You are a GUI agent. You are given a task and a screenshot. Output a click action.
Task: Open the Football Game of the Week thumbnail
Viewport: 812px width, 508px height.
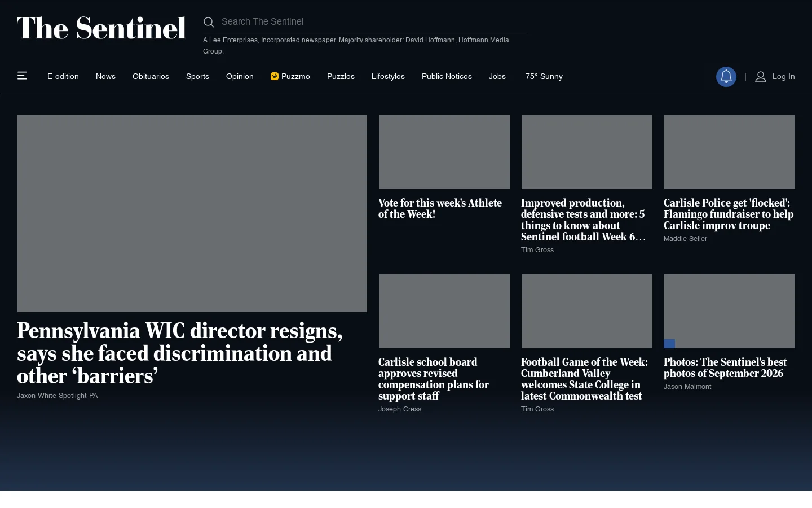[x=587, y=311]
